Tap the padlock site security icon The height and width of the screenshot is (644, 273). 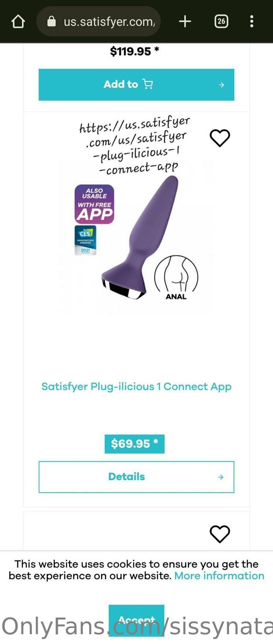pos(52,21)
